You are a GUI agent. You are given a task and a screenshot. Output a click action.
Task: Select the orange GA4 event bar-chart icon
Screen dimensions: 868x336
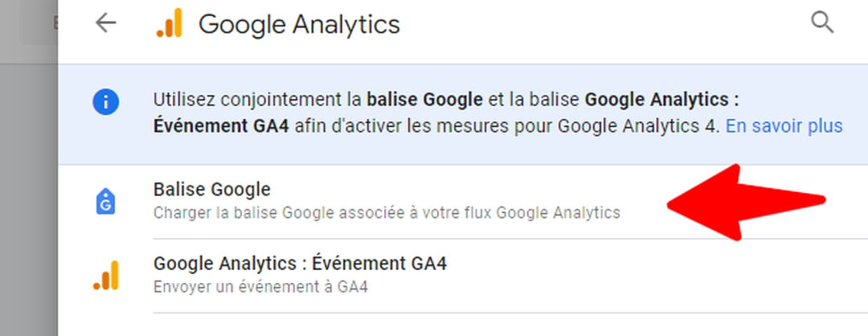[106, 275]
